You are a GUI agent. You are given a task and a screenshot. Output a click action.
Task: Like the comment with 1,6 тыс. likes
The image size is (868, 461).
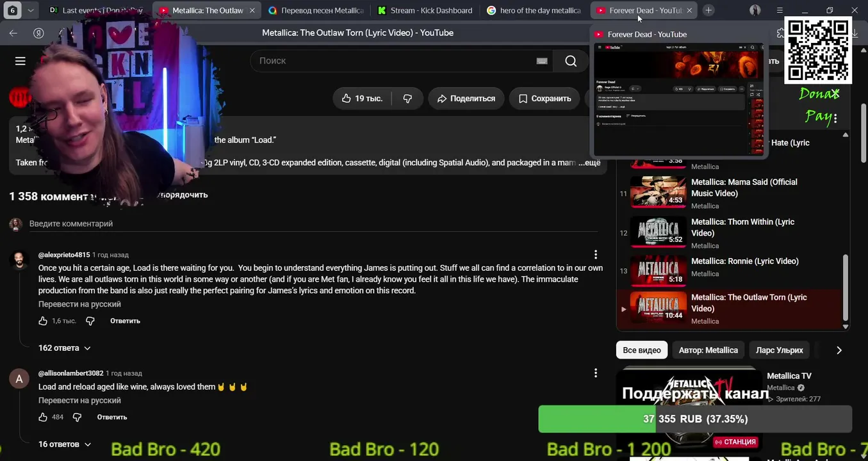pyautogui.click(x=43, y=321)
